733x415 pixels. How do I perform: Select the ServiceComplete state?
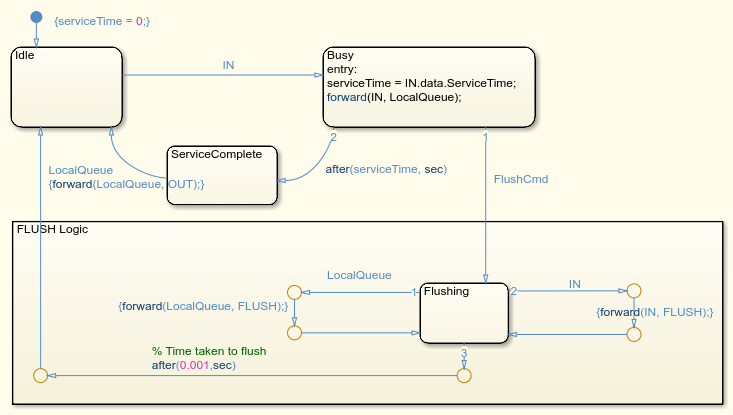click(222, 175)
